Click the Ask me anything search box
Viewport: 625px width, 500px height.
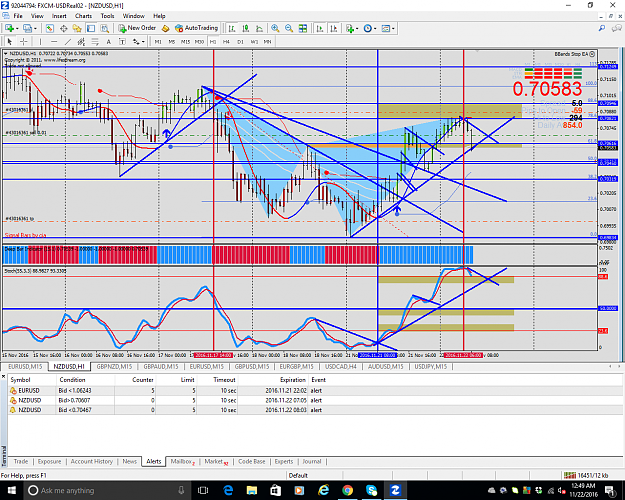(108, 490)
